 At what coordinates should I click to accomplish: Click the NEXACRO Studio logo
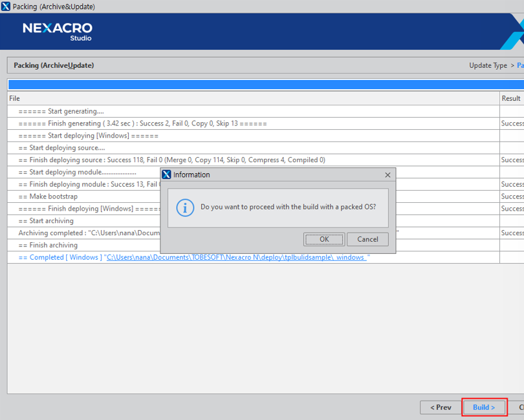point(58,30)
